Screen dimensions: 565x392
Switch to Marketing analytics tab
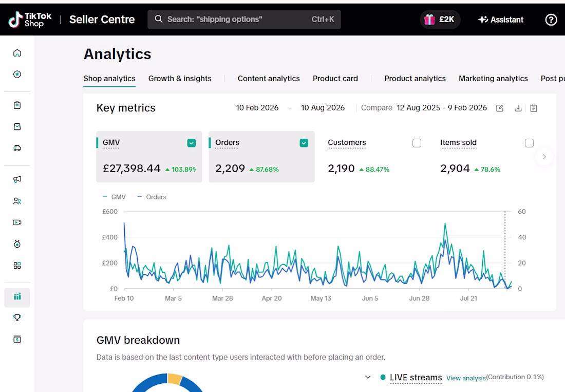pyautogui.click(x=493, y=79)
